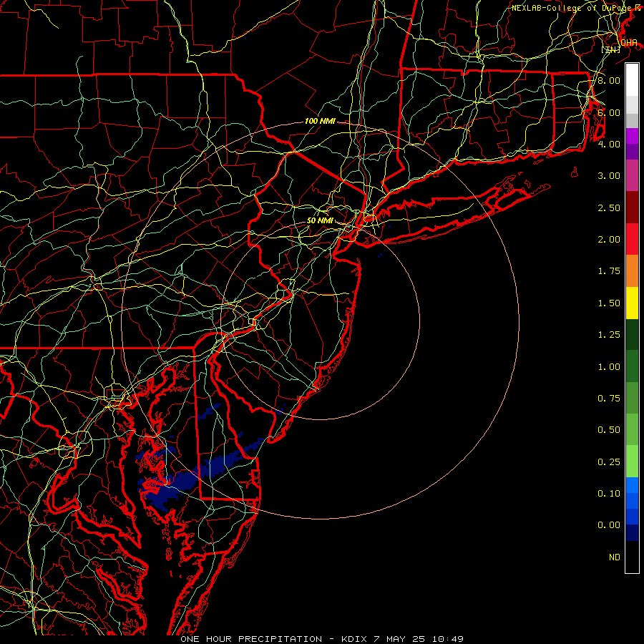The image size is (644, 644).
Task: Click the darkest green swatch beside 1.25
Action: [x=632, y=334]
